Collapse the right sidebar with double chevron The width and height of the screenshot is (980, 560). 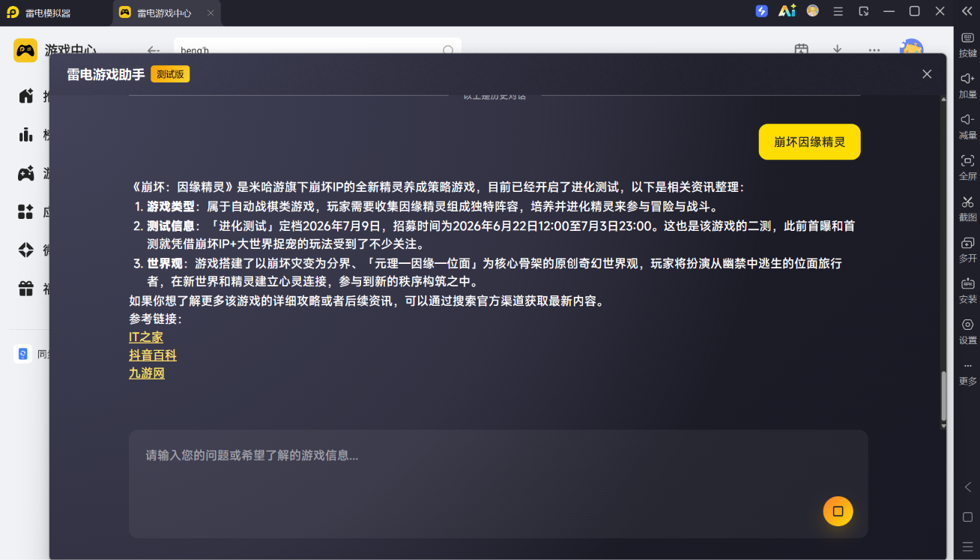point(967,11)
